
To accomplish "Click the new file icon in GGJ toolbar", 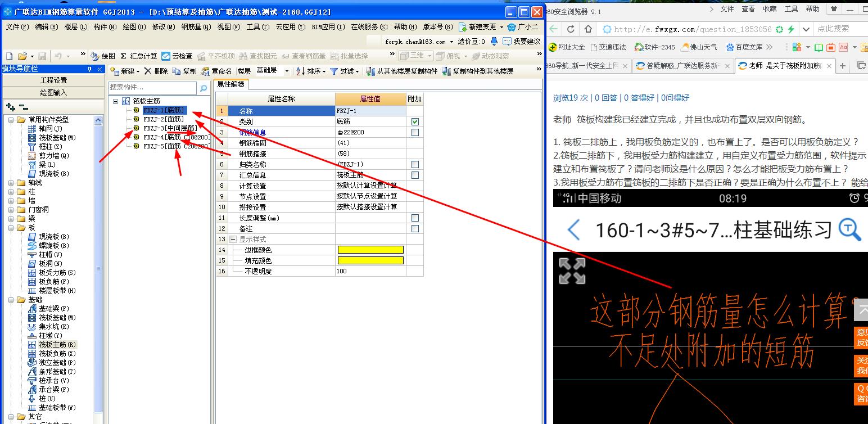I will (9, 56).
